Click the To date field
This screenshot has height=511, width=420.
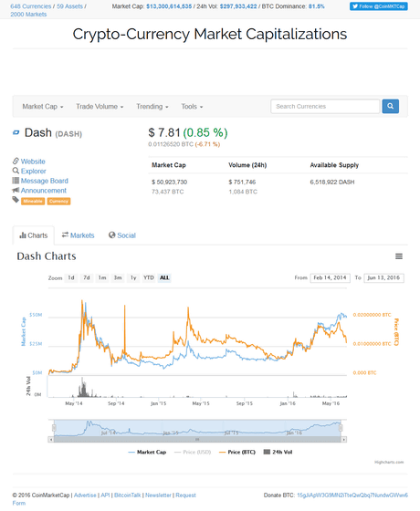(x=383, y=278)
